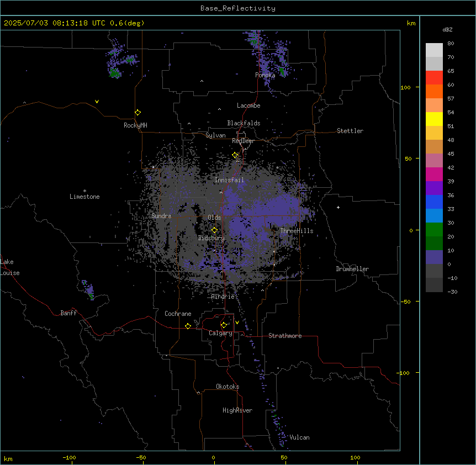Click the Innisfail city label
Screen dimensions: 476x465
(x=229, y=180)
